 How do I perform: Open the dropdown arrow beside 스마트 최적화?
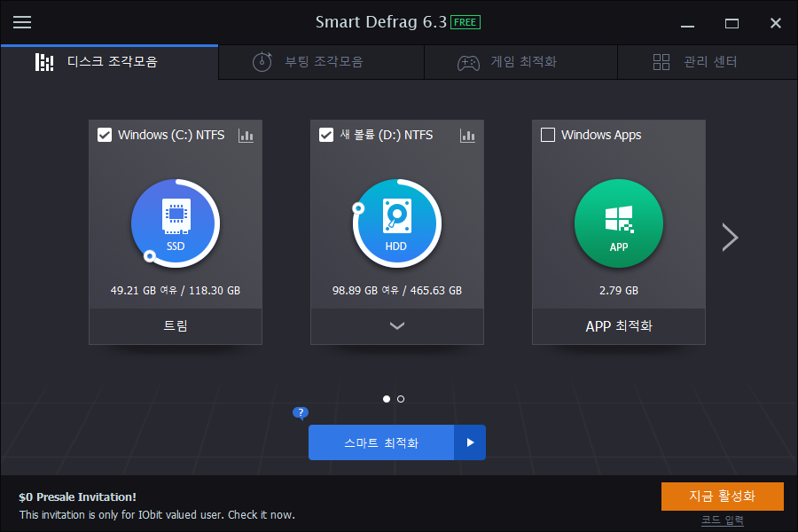(x=470, y=442)
